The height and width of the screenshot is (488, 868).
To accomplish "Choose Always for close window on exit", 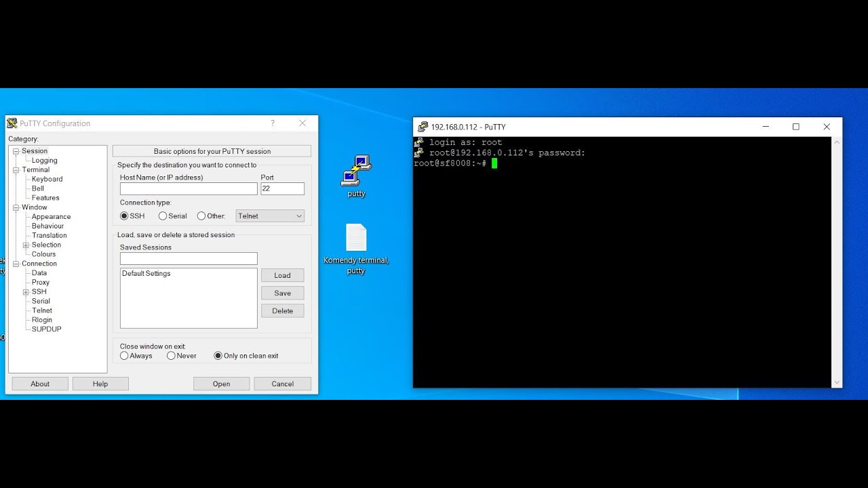I will pyautogui.click(x=124, y=356).
